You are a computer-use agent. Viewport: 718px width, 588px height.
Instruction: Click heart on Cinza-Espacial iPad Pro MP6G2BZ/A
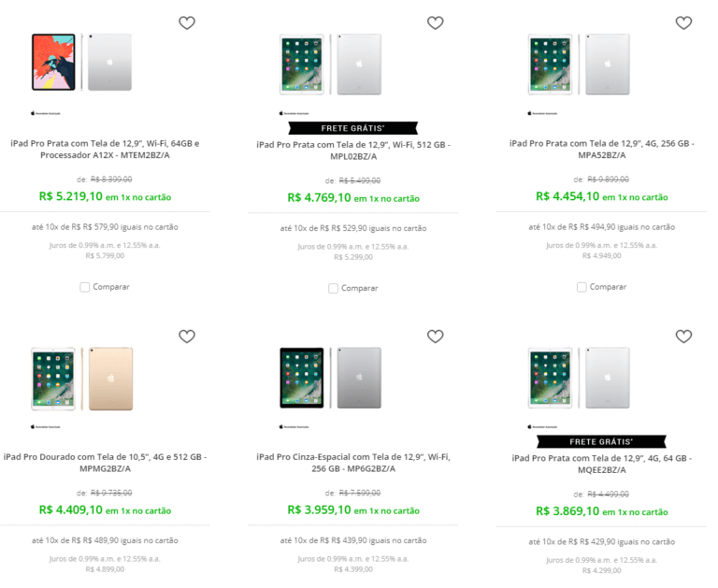(x=435, y=337)
